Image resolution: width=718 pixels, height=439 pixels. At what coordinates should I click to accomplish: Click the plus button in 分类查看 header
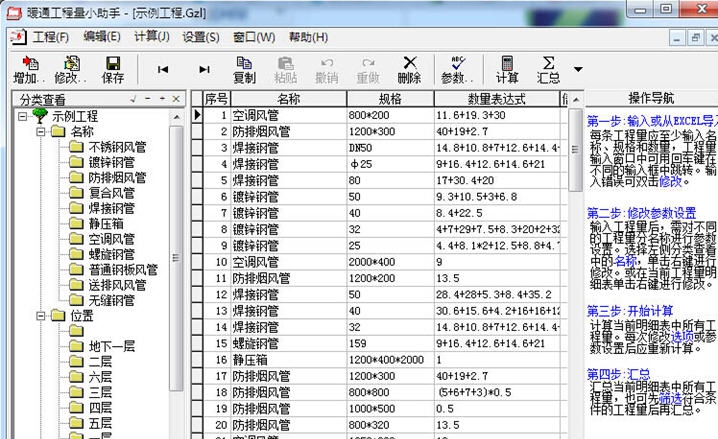[162, 99]
